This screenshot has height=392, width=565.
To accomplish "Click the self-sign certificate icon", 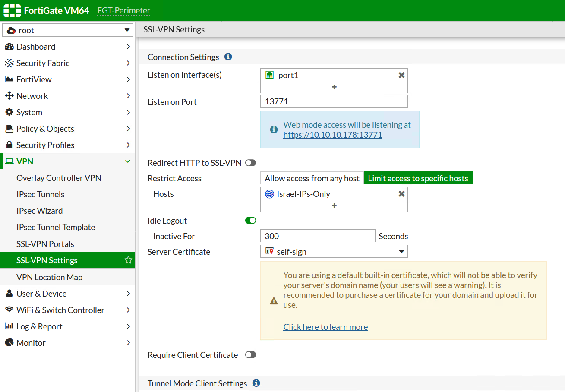I will 270,251.
